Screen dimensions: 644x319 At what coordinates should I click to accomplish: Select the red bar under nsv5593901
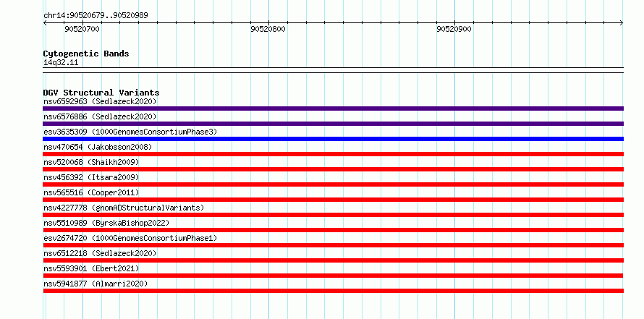(333, 276)
